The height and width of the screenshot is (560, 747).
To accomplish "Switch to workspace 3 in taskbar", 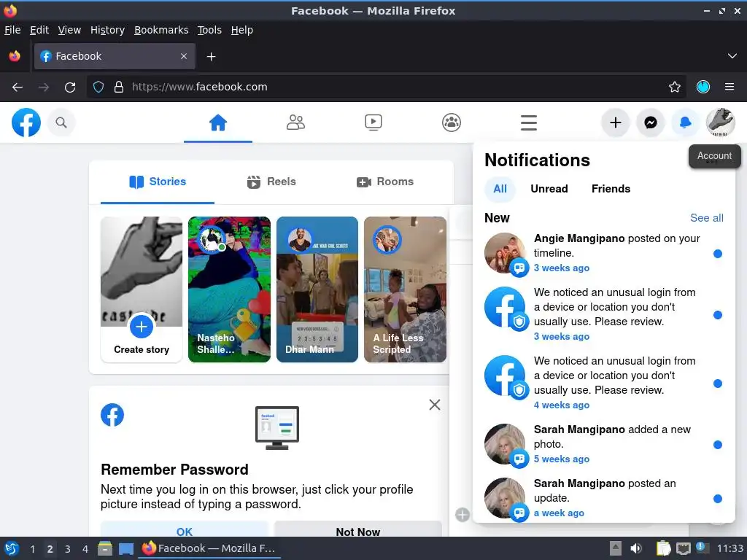I will (x=68, y=549).
